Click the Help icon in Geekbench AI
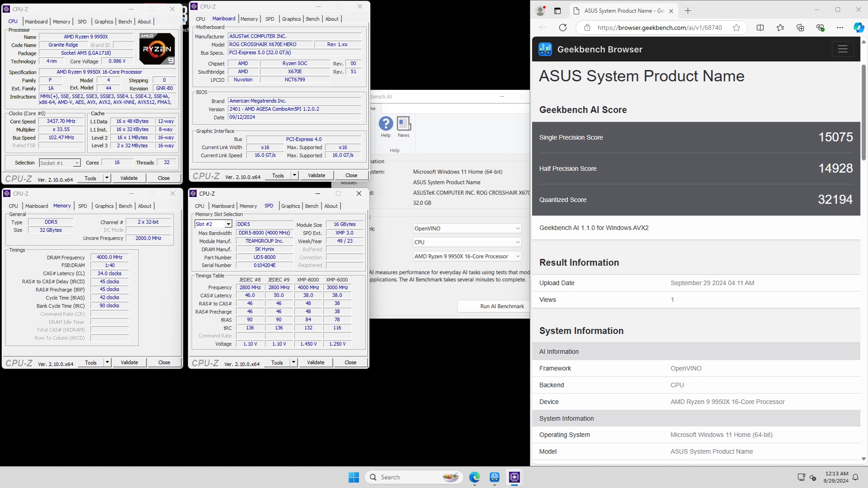The height and width of the screenshot is (488, 868). point(386,123)
